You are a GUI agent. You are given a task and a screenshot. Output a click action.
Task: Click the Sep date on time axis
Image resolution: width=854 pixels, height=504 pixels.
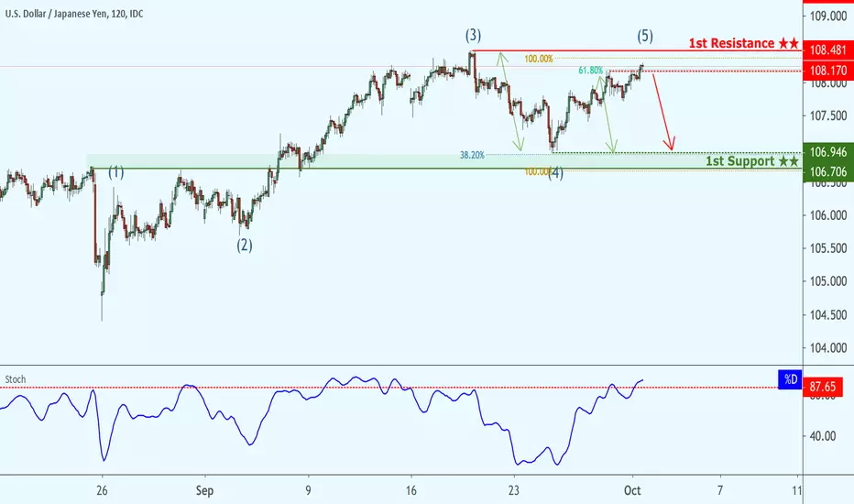[x=204, y=490]
